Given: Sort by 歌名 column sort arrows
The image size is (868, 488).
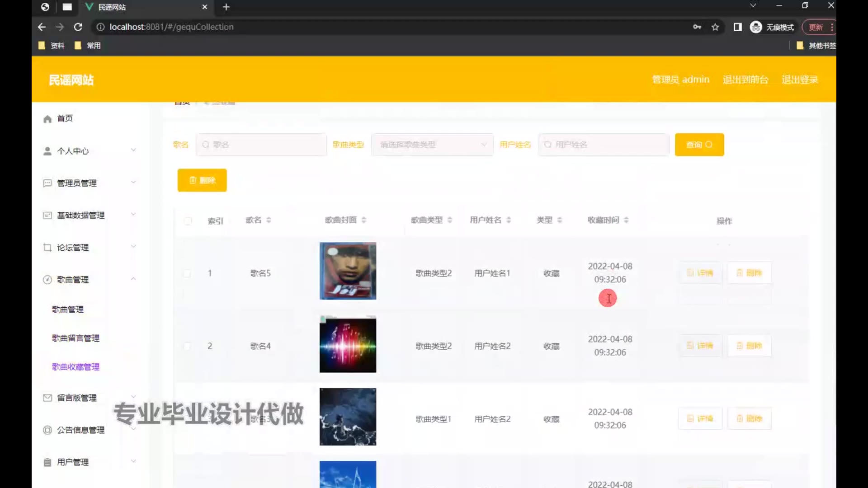Looking at the screenshot, I should [x=269, y=220].
